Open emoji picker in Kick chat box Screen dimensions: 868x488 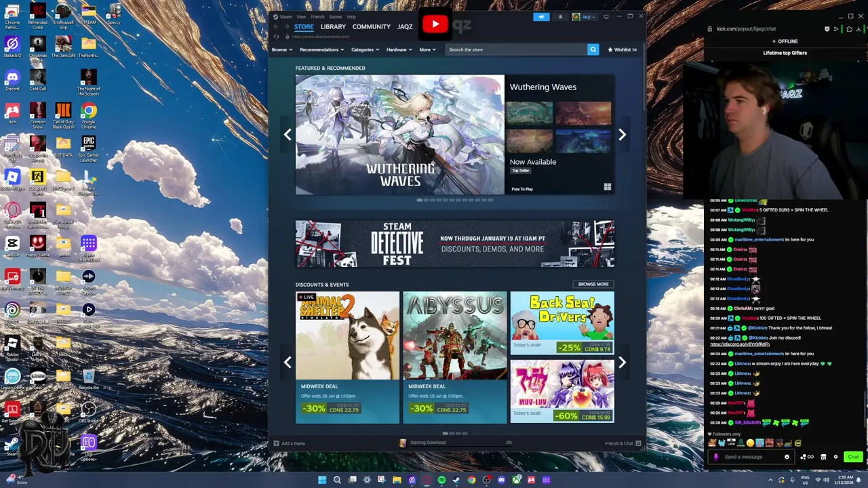787,457
